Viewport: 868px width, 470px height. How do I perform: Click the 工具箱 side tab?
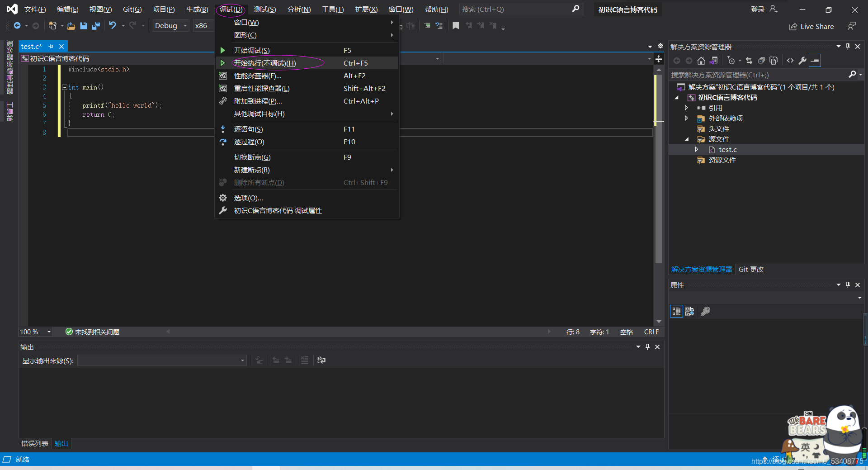click(x=9, y=112)
